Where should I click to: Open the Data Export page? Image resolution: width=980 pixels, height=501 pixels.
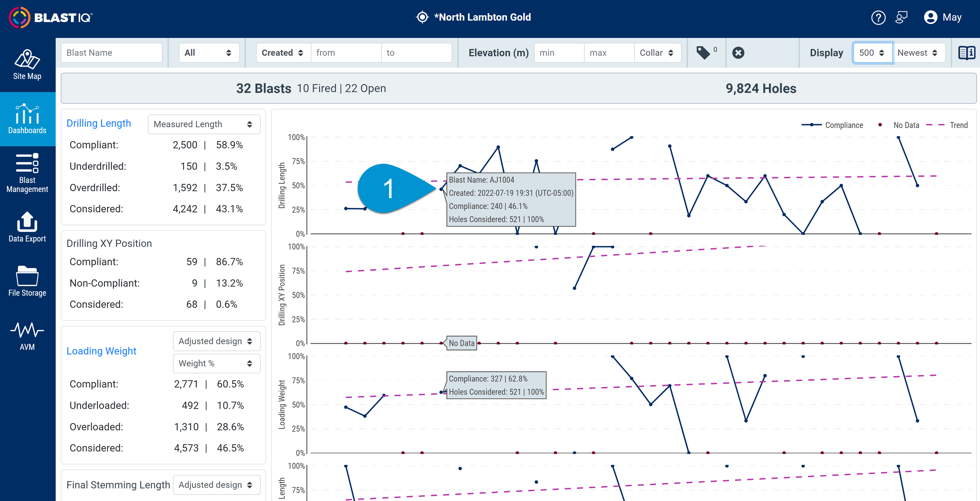[x=27, y=227]
